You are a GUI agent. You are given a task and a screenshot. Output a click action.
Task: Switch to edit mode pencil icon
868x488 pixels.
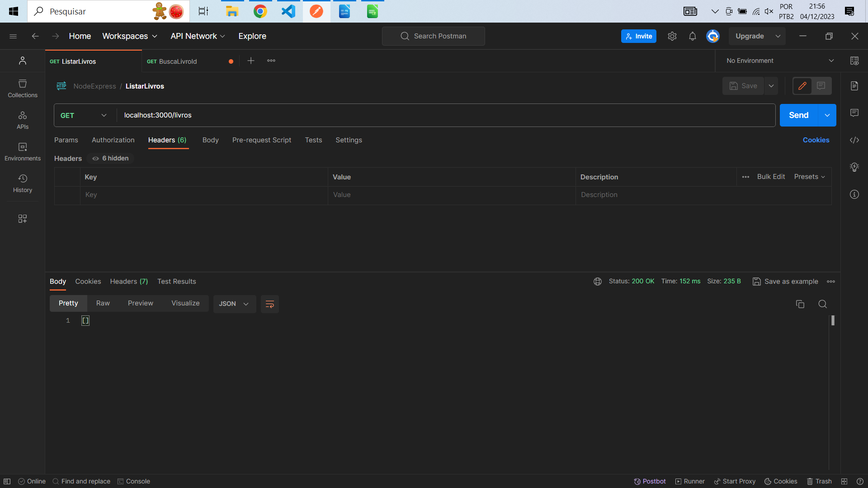coord(802,86)
